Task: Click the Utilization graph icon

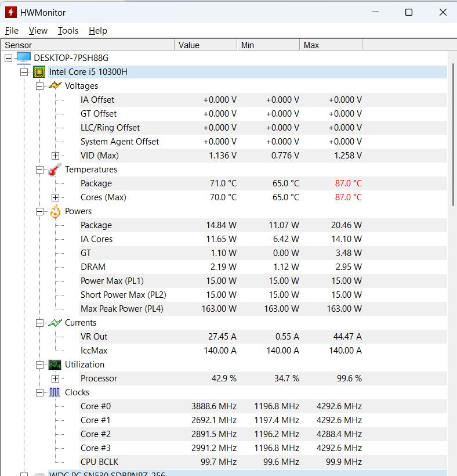Action: pyautogui.click(x=55, y=365)
